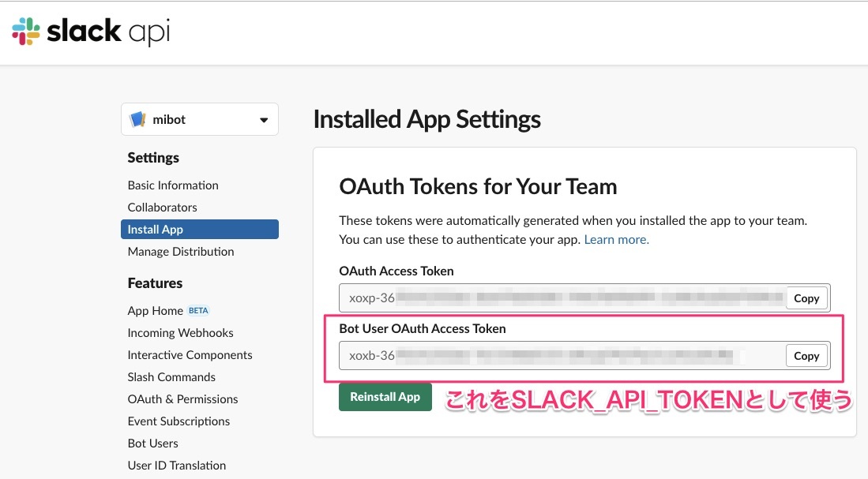This screenshot has width=868, height=479.
Task: Copy the OAuth Access Token
Action: coord(806,298)
